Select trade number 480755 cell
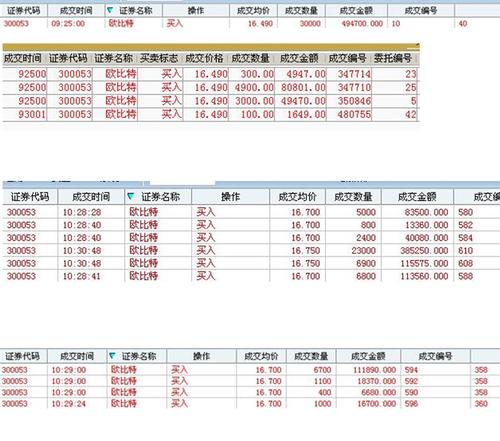500x441 pixels. 354,115
